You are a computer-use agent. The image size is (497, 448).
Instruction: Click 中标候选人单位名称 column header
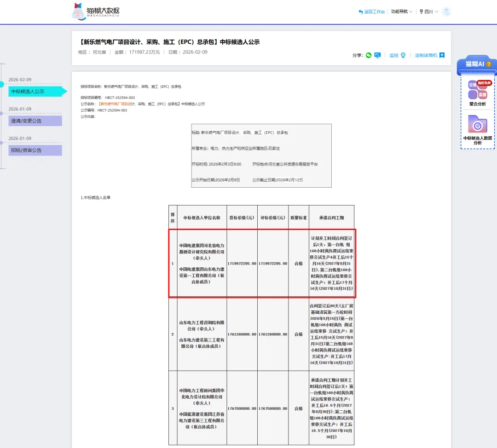point(202,218)
